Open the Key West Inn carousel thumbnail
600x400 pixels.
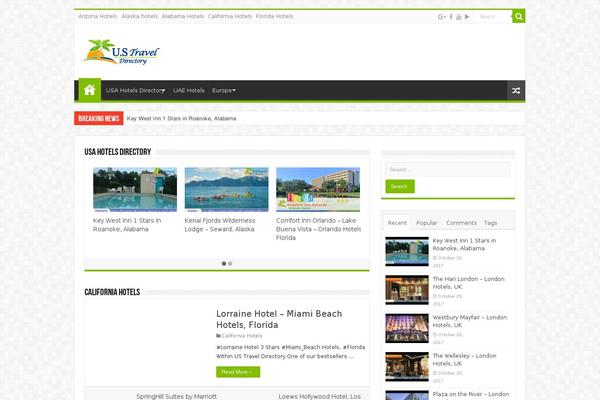coord(135,189)
